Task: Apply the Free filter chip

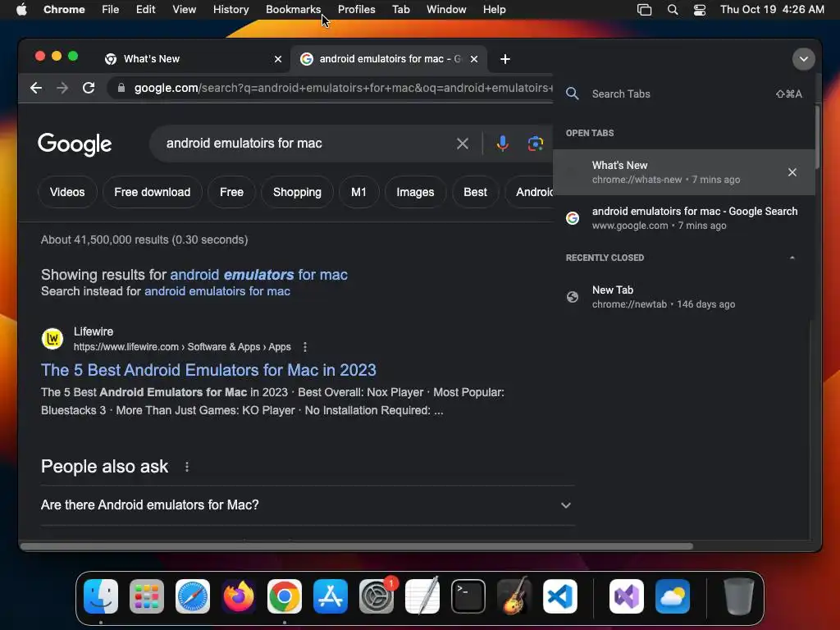Action: (x=231, y=192)
